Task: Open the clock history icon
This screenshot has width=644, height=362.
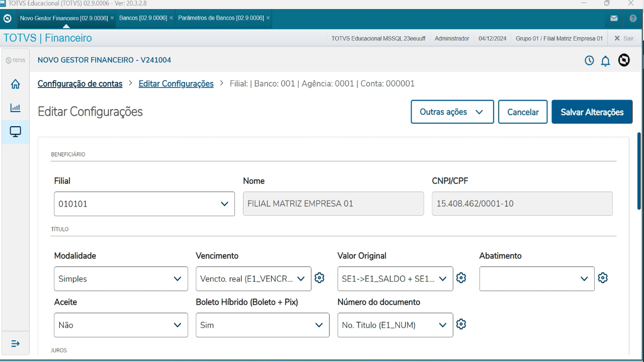Action: (589, 60)
